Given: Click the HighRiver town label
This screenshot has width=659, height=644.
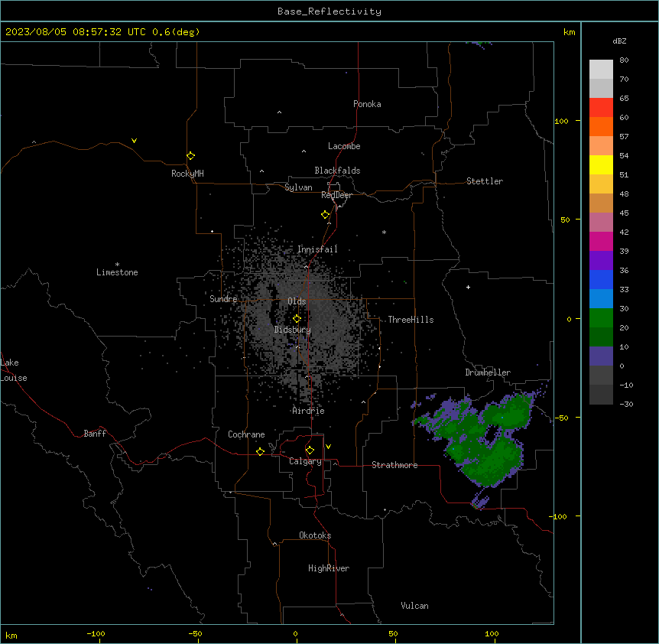Looking at the screenshot, I should 329,568.
